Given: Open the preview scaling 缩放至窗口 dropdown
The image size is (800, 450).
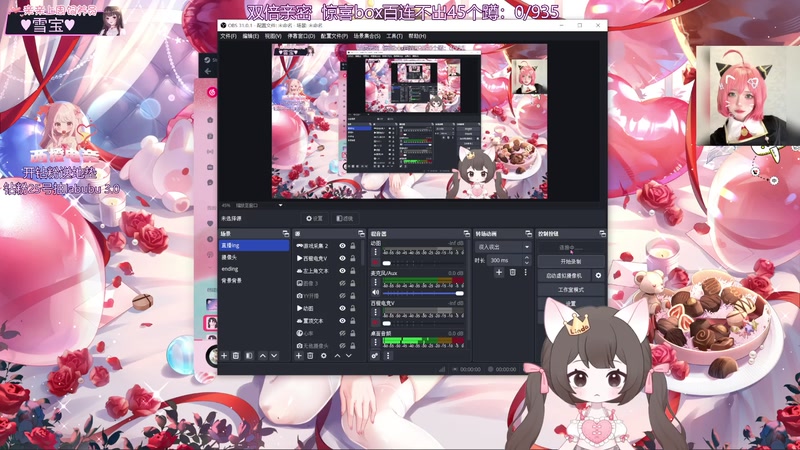Looking at the screenshot, I should (x=259, y=206).
